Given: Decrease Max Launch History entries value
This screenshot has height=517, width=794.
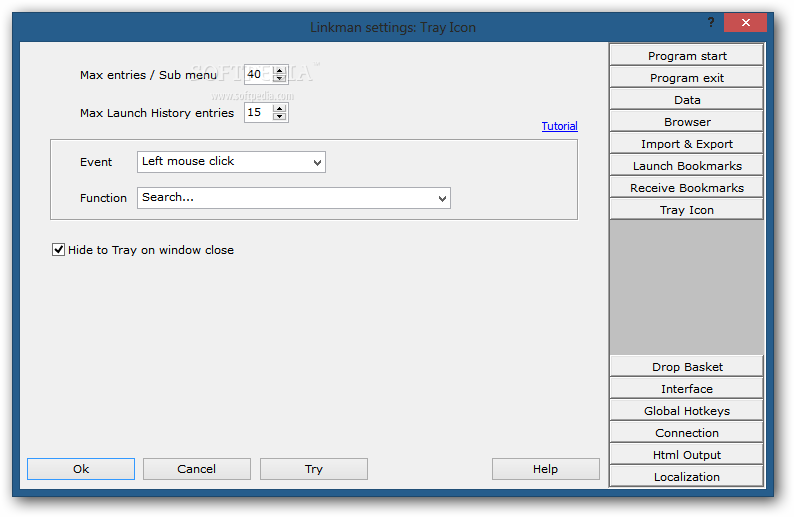Looking at the screenshot, I should tap(280, 116).
